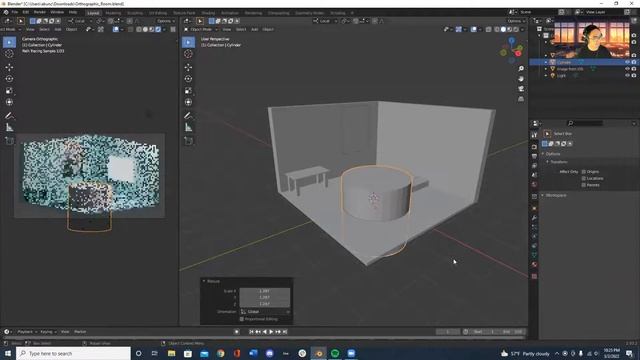Toggle the Origins checkbox under Affect Only
This screenshot has height=360, width=640.
(584, 172)
